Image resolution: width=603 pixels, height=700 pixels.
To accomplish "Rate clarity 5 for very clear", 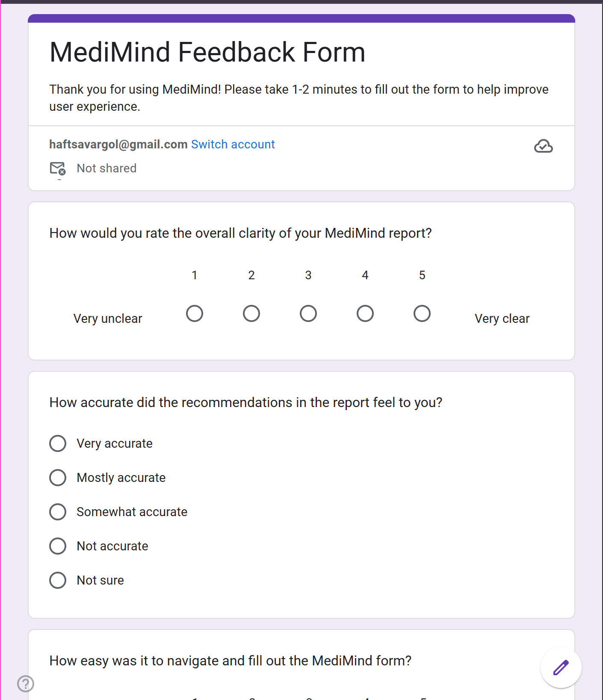I will (422, 313).
